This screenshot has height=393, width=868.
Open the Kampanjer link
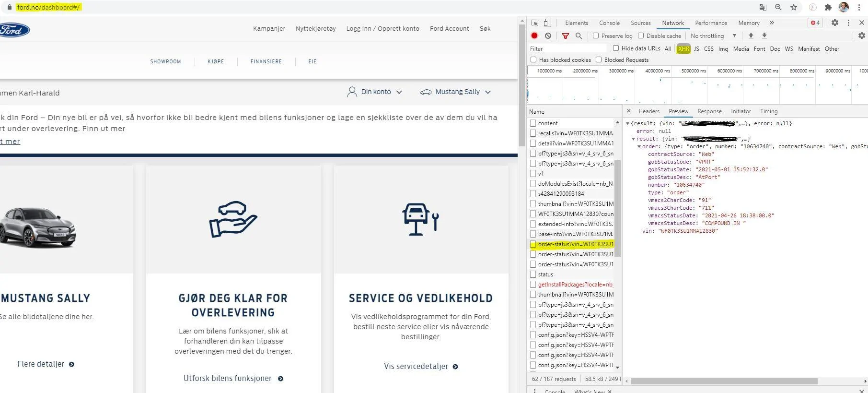point(269,28)
